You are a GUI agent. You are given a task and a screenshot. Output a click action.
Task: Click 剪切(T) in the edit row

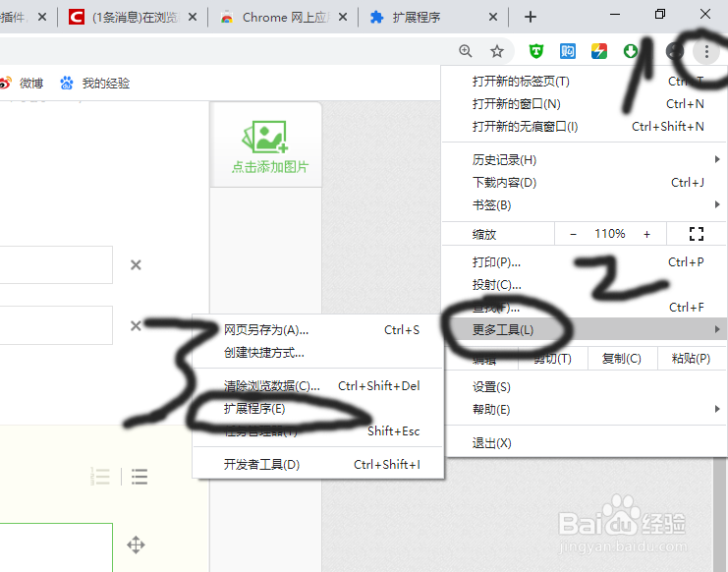(552, 359)
